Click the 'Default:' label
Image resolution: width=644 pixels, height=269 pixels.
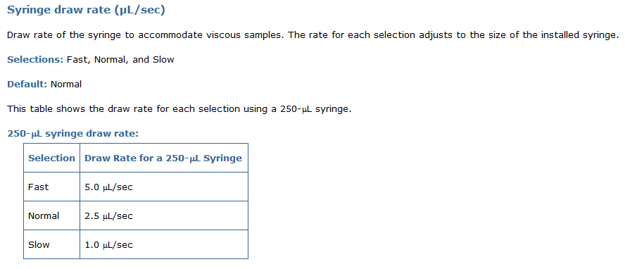click(x=27, y=85)
